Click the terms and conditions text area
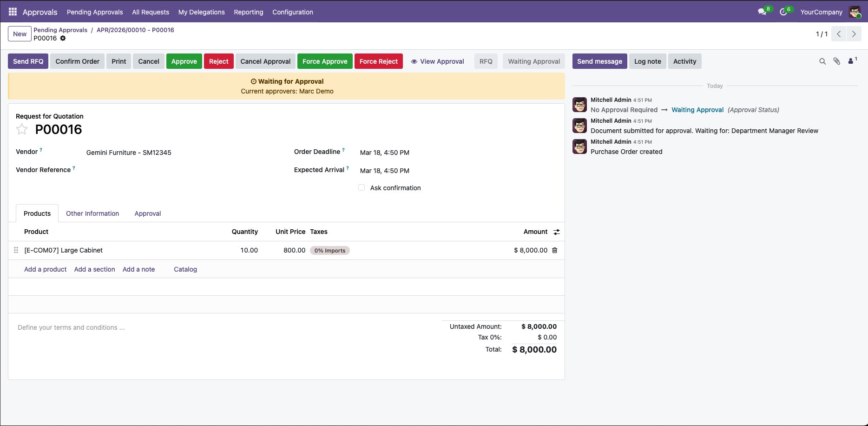 pyautogui.click(x=71, y=327)
